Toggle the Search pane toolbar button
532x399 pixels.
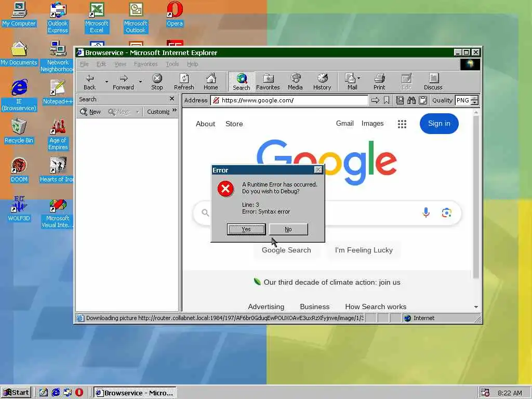point(241,82)
